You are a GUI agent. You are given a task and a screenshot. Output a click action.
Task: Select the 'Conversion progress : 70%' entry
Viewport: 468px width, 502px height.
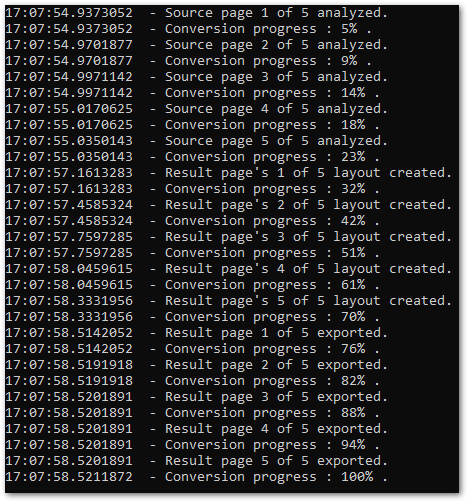(192, 317)
